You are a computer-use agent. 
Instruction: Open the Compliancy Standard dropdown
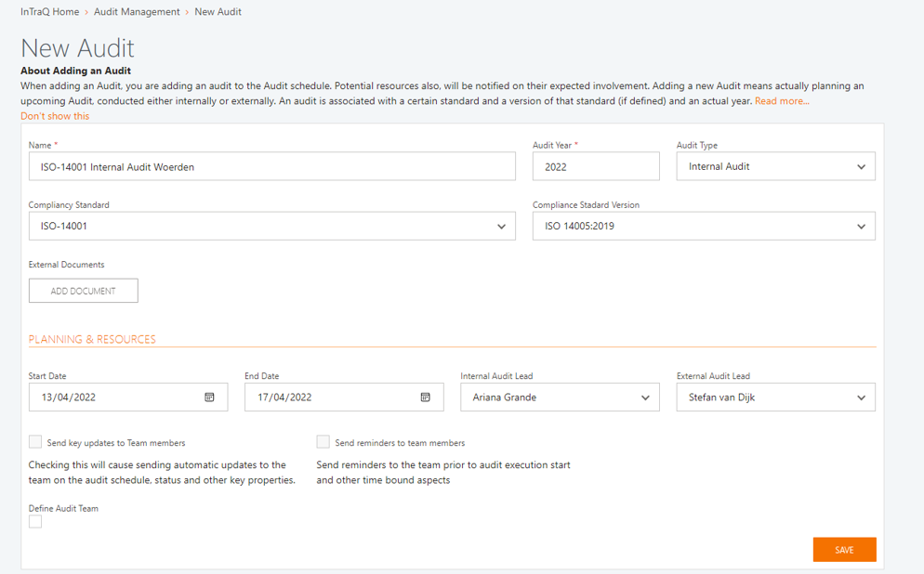pos(271,227)
